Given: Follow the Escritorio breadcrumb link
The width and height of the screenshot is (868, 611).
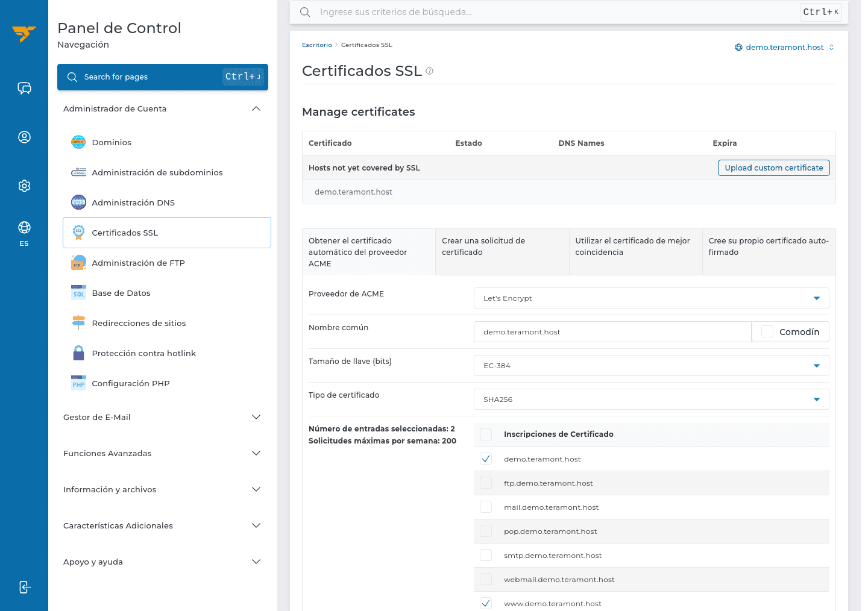Looking at the screenshot, I should [x=317, y=45].
